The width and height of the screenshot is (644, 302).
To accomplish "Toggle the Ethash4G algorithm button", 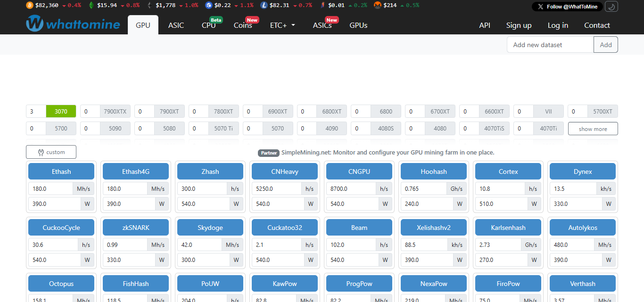I will click(x=136, y=171).
